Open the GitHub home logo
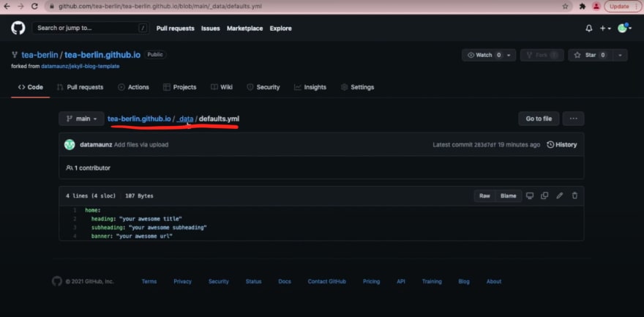 click(x=18, y=28)
